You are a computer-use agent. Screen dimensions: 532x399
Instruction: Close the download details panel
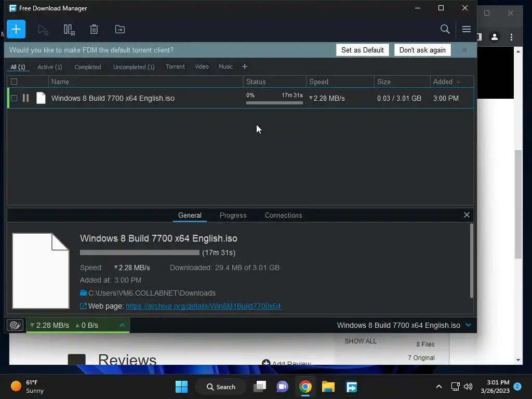pos(467,215)
